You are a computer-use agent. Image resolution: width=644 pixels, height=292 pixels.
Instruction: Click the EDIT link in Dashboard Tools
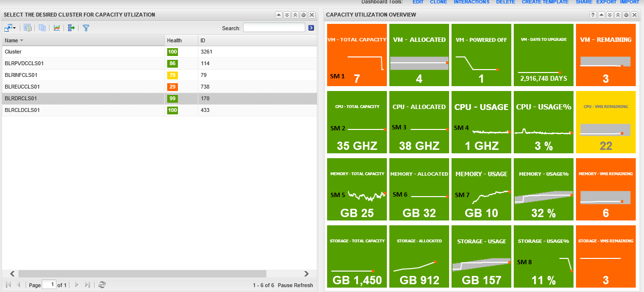coord(418,2)
